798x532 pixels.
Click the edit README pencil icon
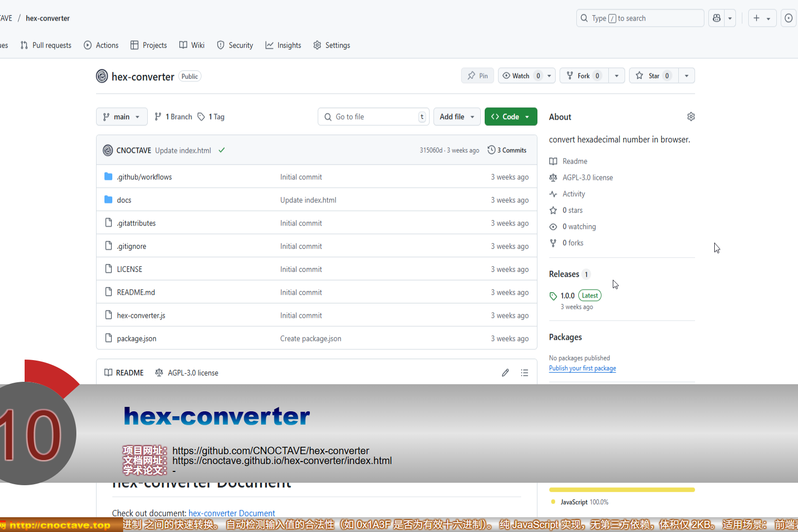pyautogui.click(x=505, y=373)
